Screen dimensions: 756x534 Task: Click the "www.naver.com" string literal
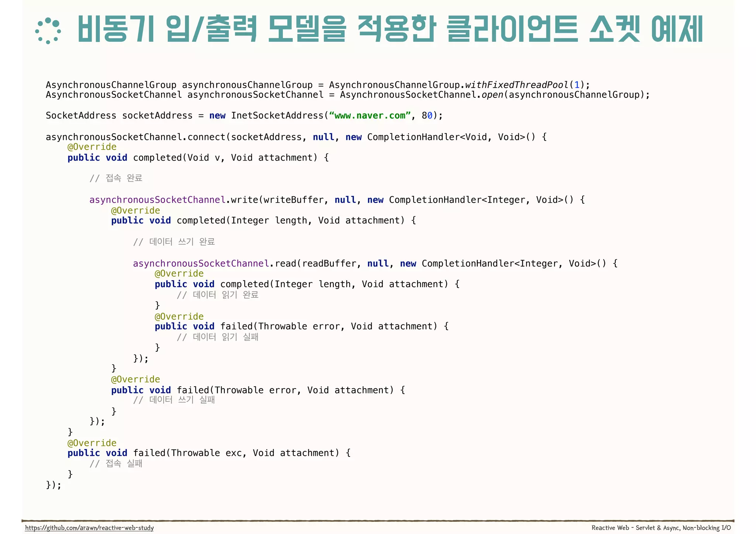[370, 116]
